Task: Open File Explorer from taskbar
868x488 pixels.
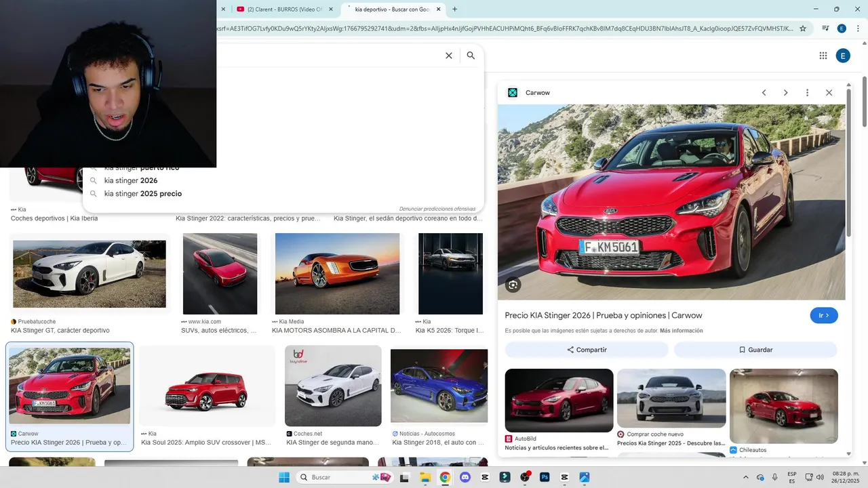Action: coord(425,477)
